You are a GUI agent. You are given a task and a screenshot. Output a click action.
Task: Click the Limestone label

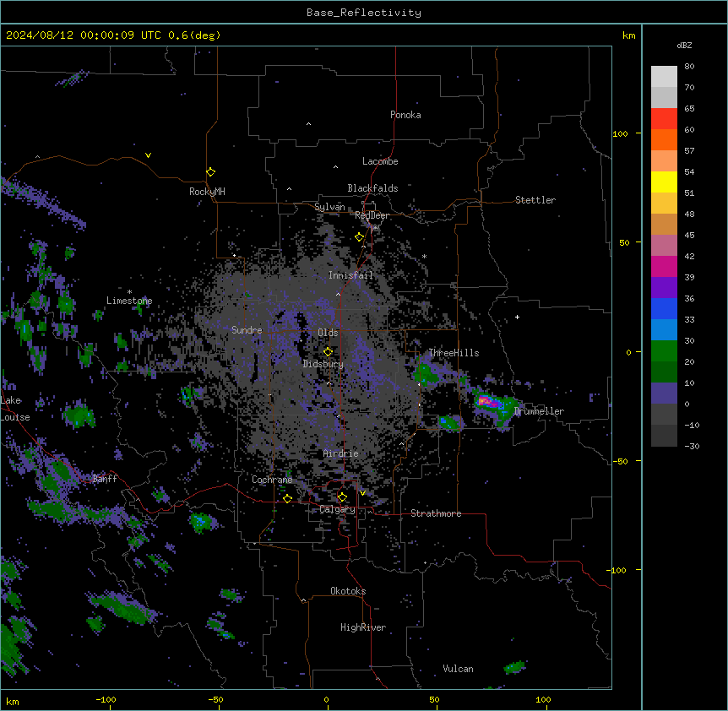tap(129, 301)
